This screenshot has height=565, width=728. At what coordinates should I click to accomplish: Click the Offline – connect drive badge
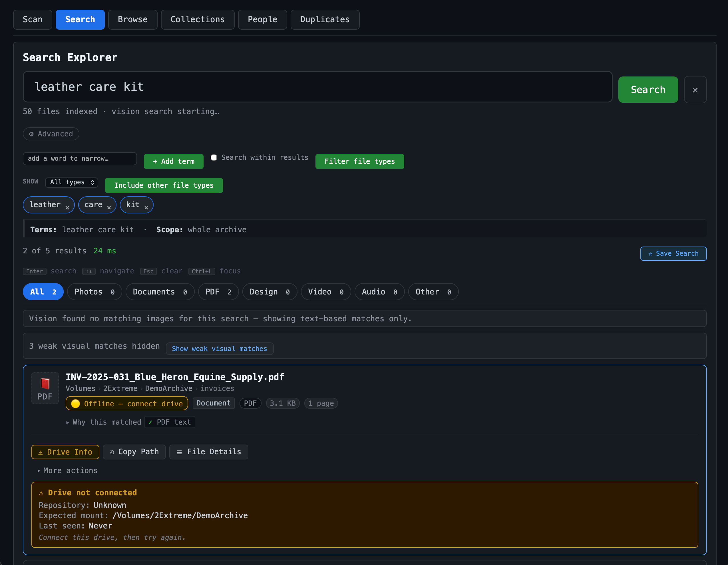point(127,403)
